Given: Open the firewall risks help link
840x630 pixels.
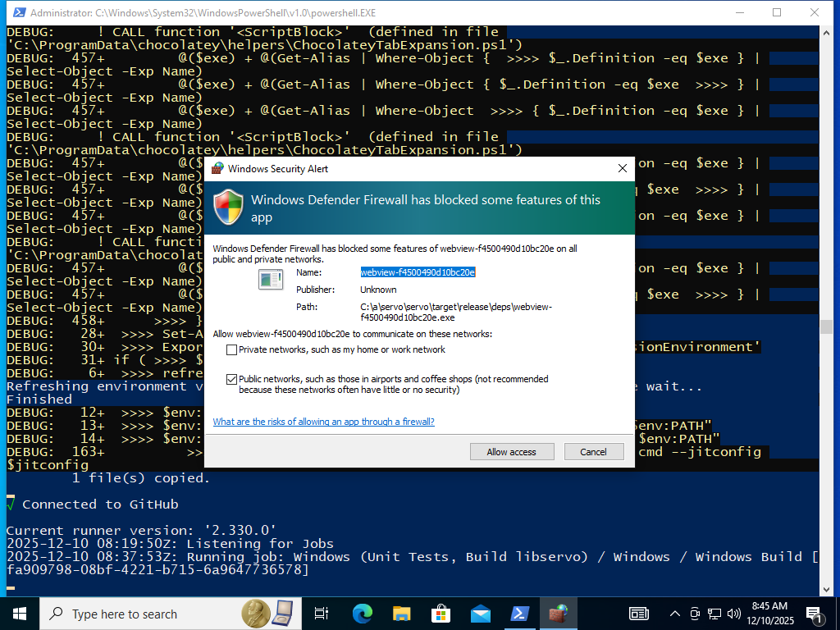Looking at the screenshot, I should (323, 422).
